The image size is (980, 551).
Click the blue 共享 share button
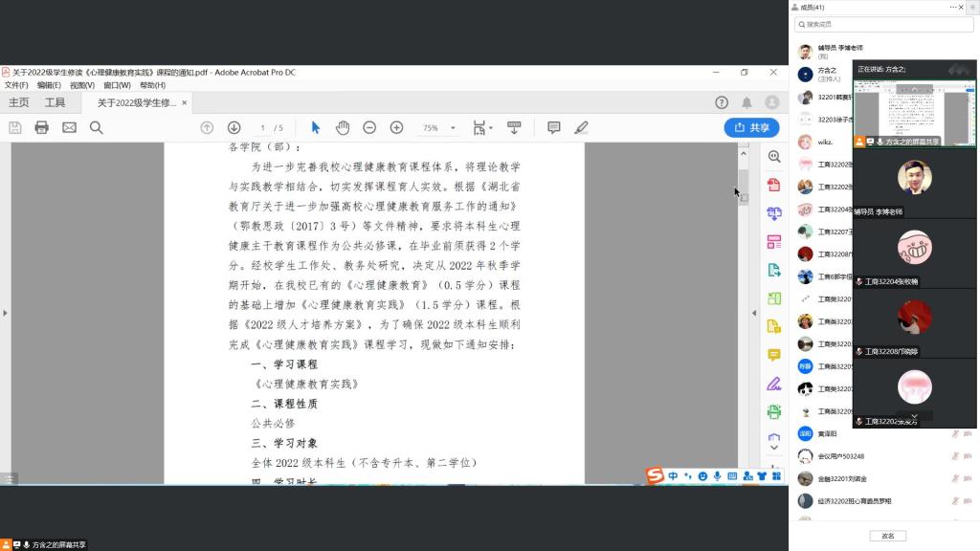pyautogui.click(x=751, y=127)
